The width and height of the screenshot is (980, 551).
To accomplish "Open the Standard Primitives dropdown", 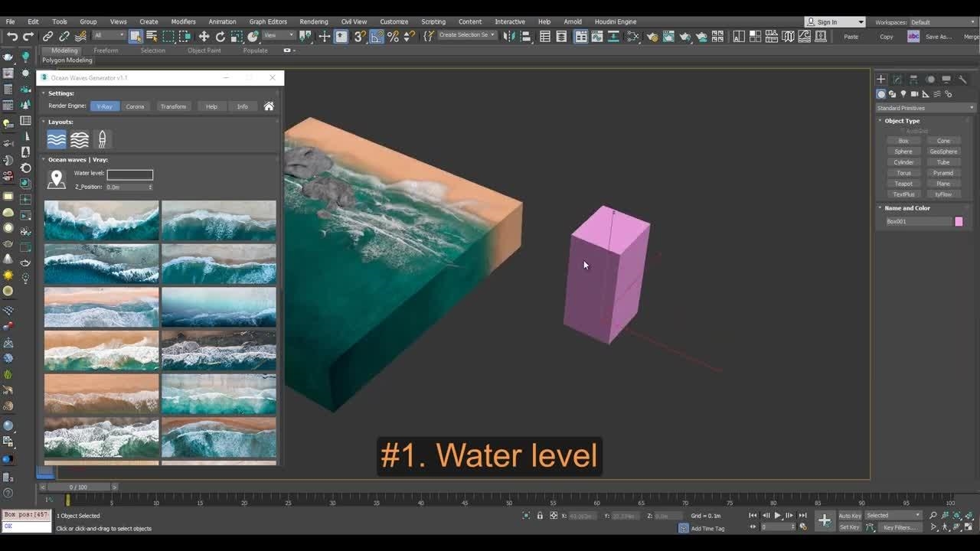I will pyautogui.click(x=925, y=108).
